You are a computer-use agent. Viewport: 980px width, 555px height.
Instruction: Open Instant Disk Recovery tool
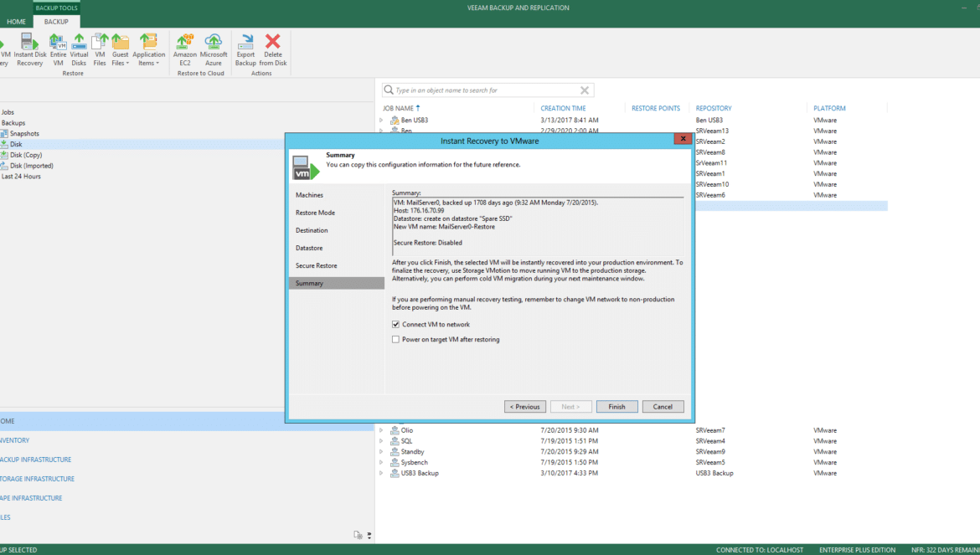29,49
